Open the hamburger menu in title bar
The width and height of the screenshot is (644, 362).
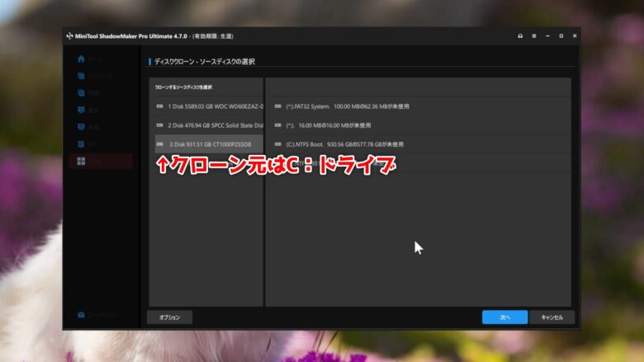pyautogui.click(x=534, y=36)
